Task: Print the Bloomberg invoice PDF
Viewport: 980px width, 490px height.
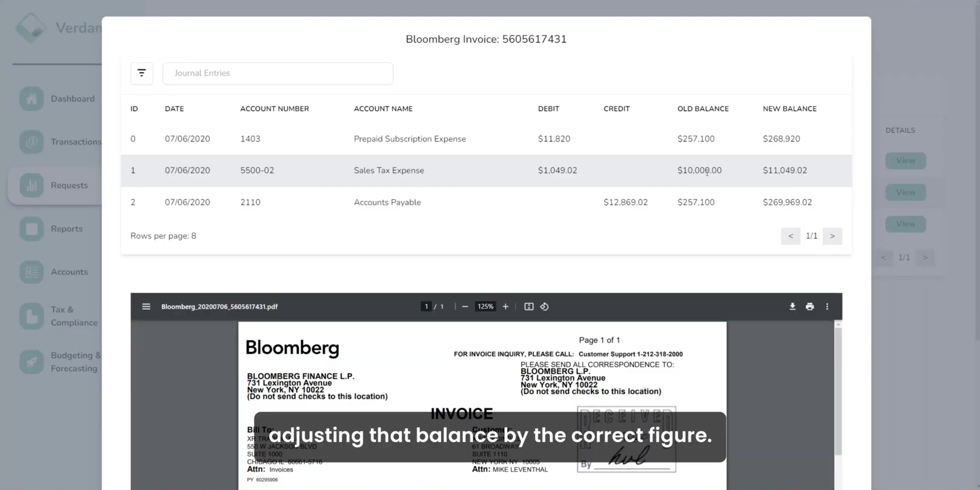Action: click(810, 307)
